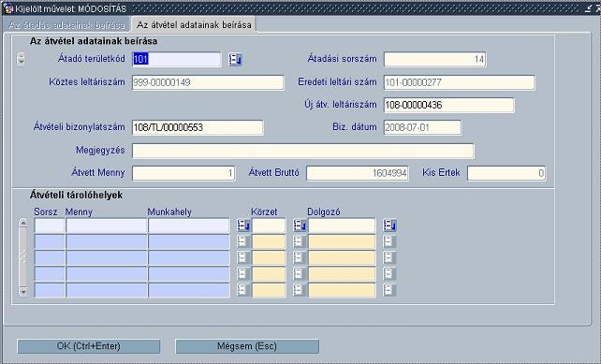Click the Átvett Bruttó field
This screenshot has width=601, height=364.
point(358,173)
